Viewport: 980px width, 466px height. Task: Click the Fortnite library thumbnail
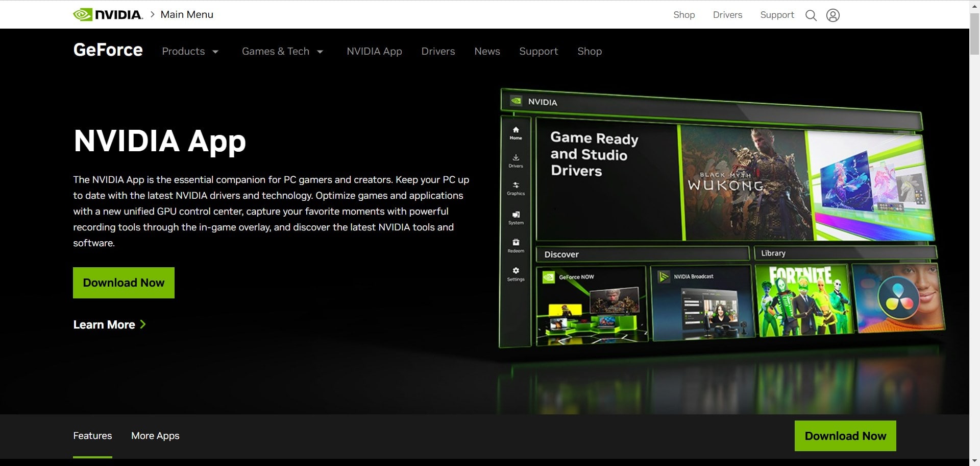(804, 300)
